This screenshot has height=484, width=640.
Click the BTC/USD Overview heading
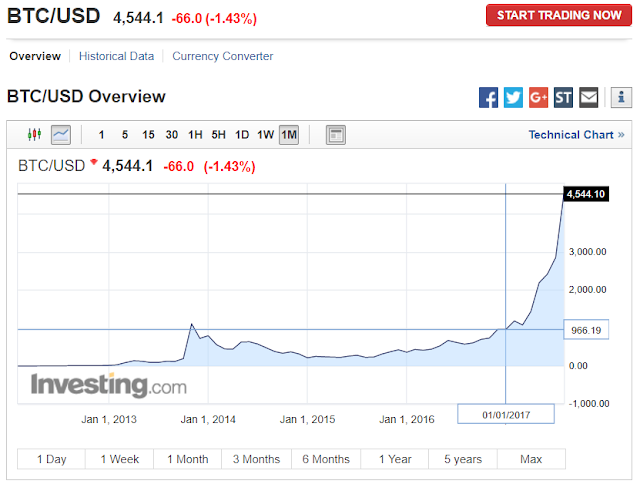point(86,96)
